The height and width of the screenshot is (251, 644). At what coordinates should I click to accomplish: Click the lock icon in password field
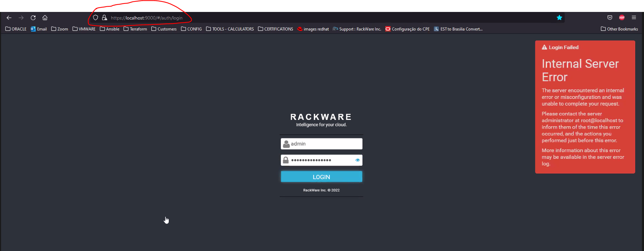[286, 160]
